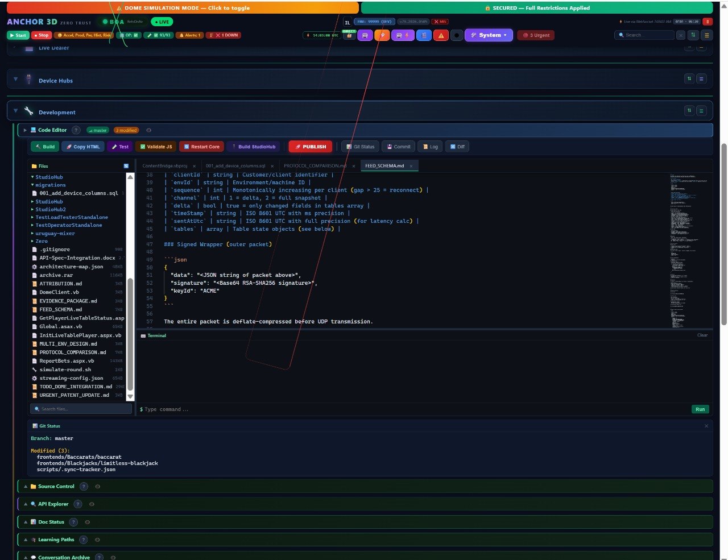Toggle the LIVE status pill
Viewport: 728px width, 560px height.
coord(162,22)
